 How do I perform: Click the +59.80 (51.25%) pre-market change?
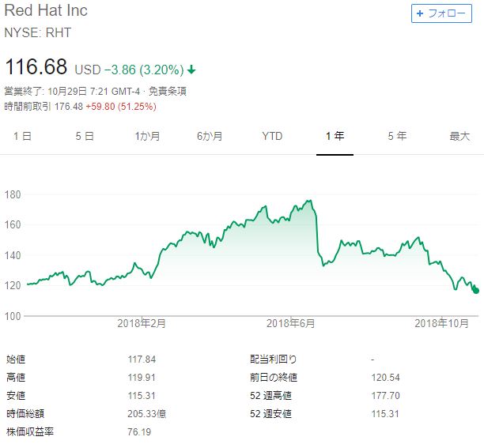(x=121, y=107)
